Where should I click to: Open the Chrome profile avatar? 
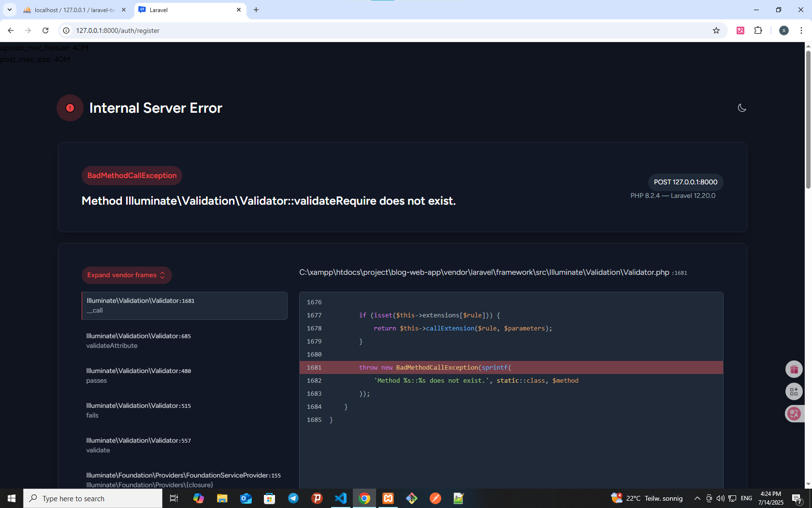pos(784,30)
